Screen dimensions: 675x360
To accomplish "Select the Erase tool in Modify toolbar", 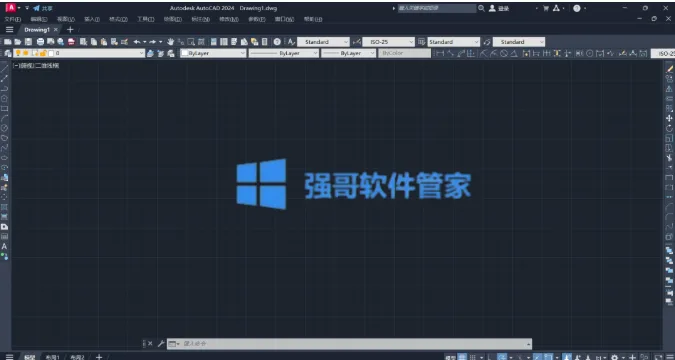I will (x=669, y=68).
